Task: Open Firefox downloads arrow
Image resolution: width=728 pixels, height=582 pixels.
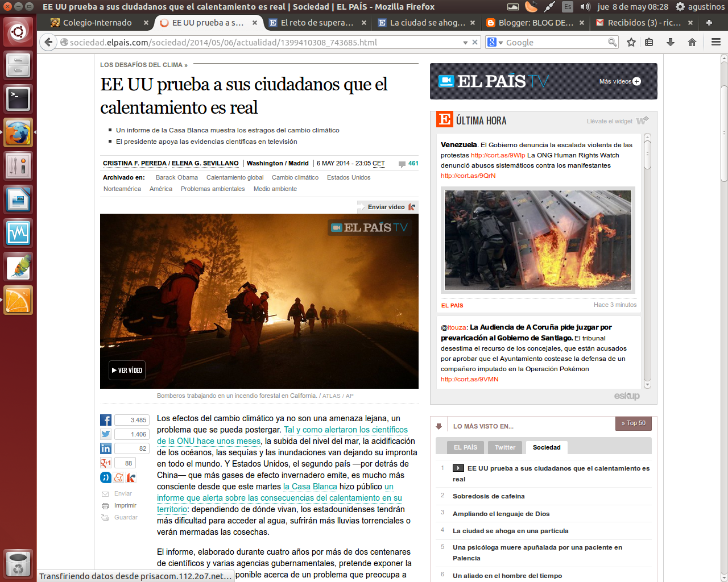Action: (x=671, y=42)
